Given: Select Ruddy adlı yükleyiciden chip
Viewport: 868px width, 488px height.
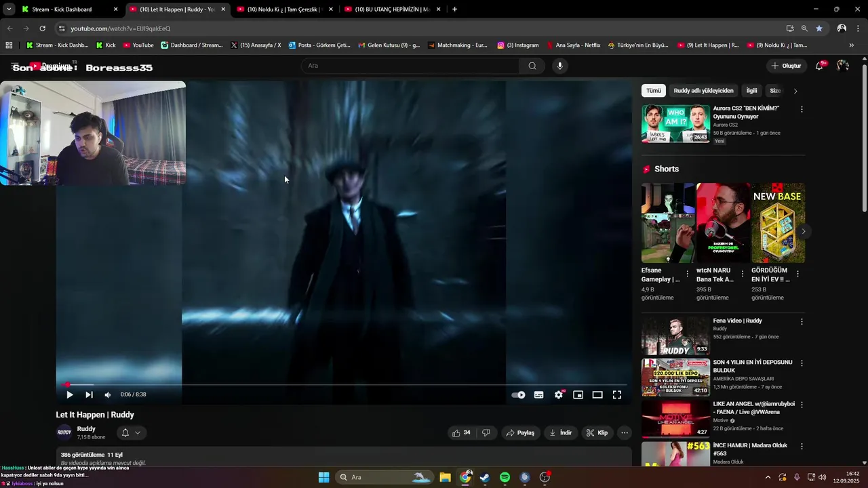Looking at the screenshot, I should [703, 91].
